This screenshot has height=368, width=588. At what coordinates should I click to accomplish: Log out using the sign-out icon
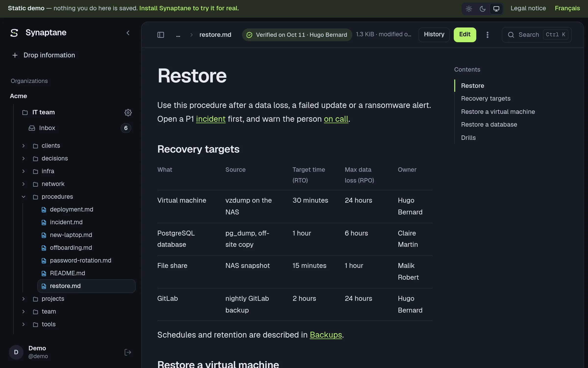point(128,352)
